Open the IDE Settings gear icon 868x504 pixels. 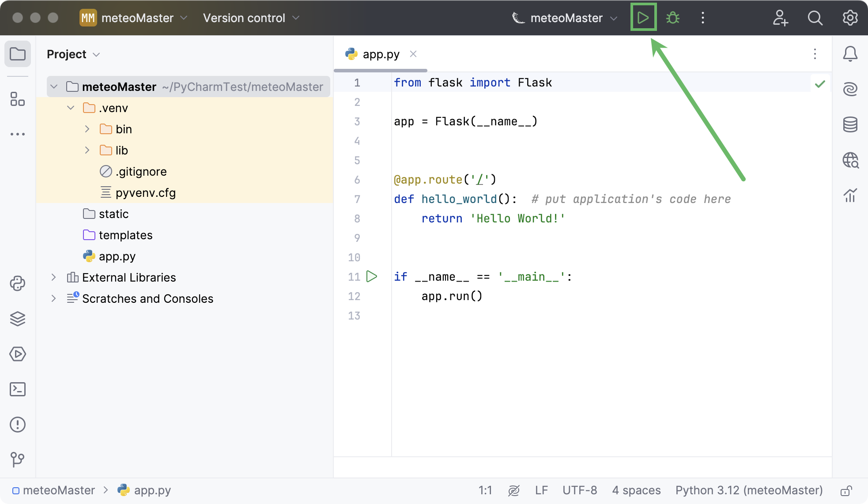pyautogui.click(x=849, y=18)
